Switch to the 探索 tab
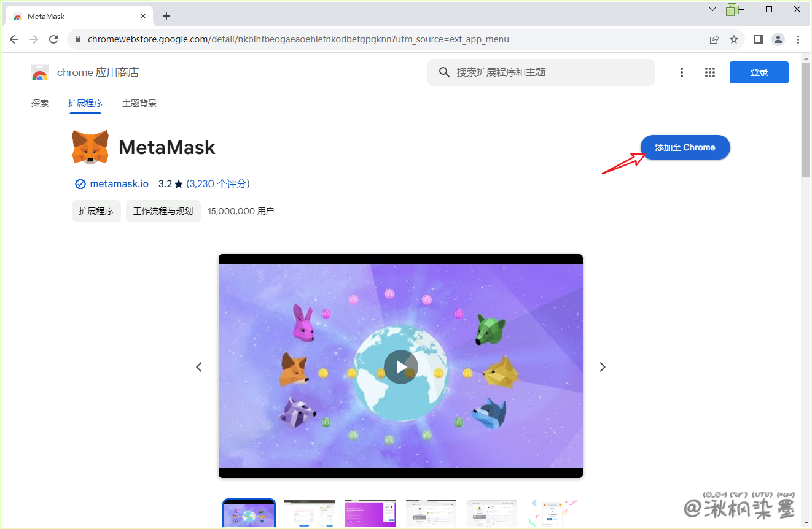 (x=40, y=103)
